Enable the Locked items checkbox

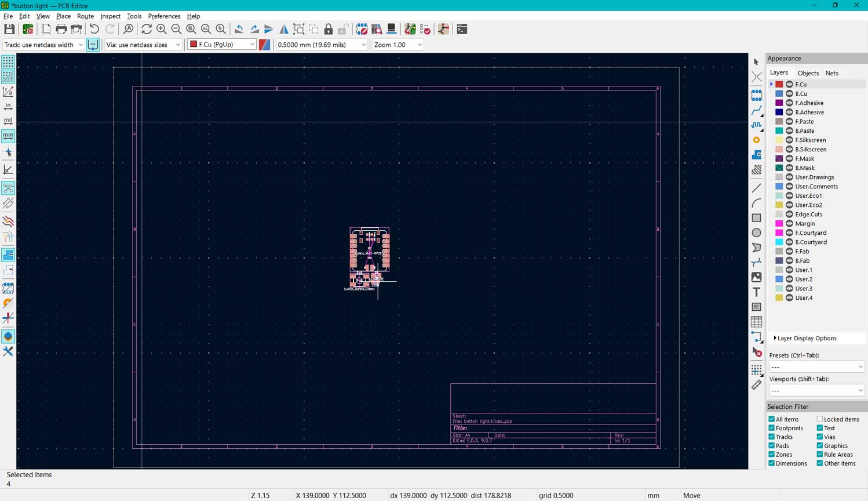tap(820, 419)
